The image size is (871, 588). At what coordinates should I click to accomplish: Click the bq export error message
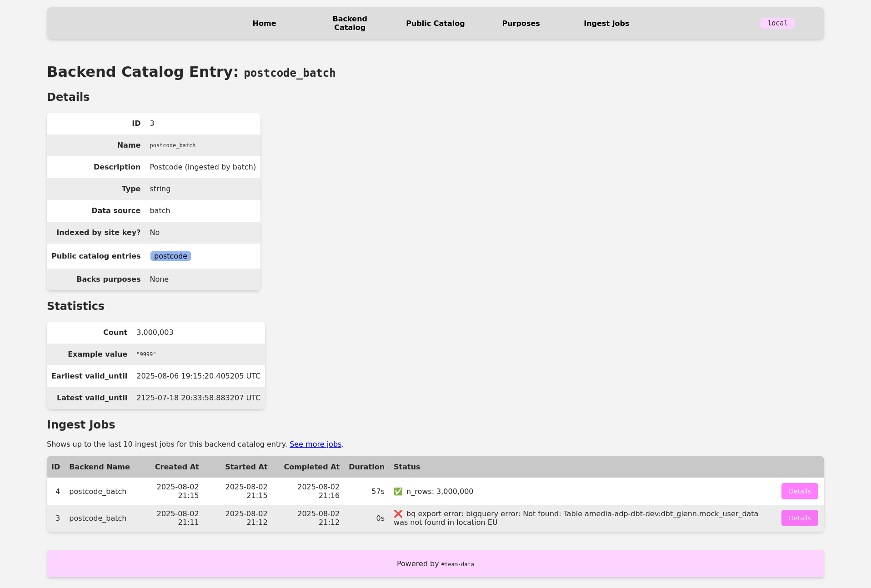(x=576, y=518)
